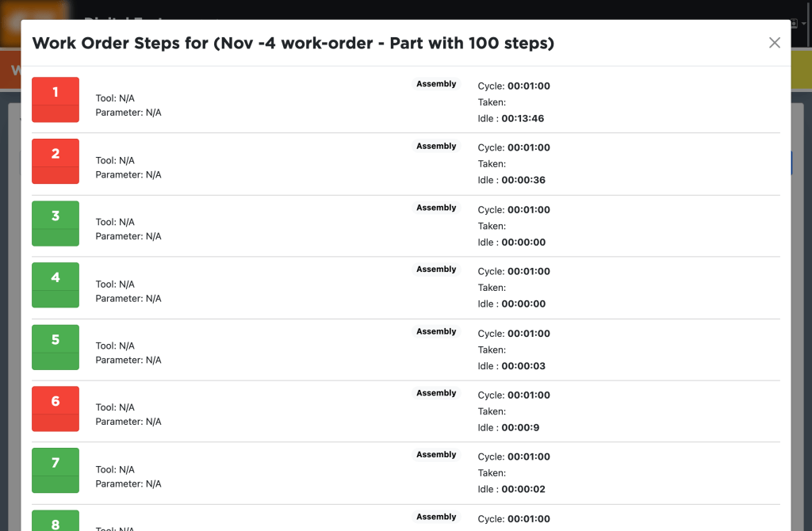Click the green step 7 badge

pos(55,470)
